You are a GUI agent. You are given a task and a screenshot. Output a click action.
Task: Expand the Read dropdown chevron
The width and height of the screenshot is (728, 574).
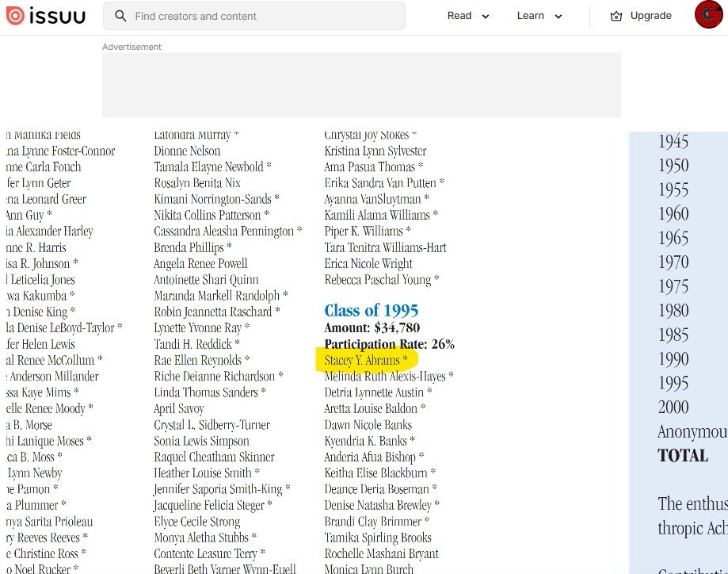(x=486, y=17)
